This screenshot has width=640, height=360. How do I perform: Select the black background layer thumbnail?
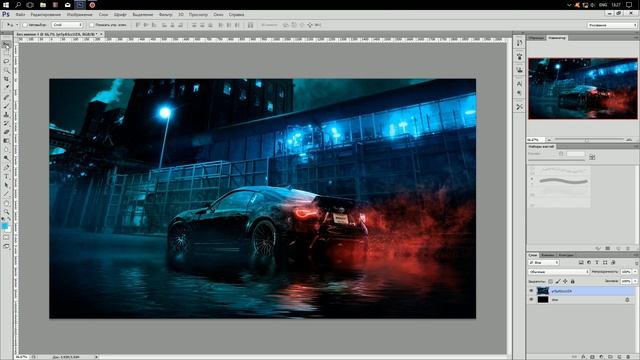click(543, 300)
